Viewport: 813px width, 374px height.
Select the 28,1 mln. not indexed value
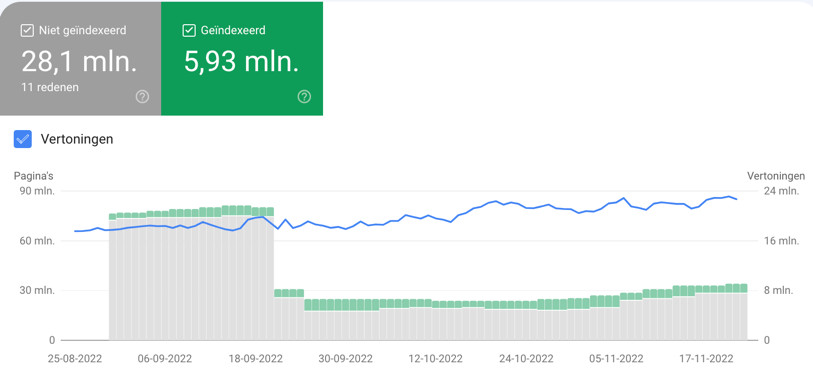79,62
